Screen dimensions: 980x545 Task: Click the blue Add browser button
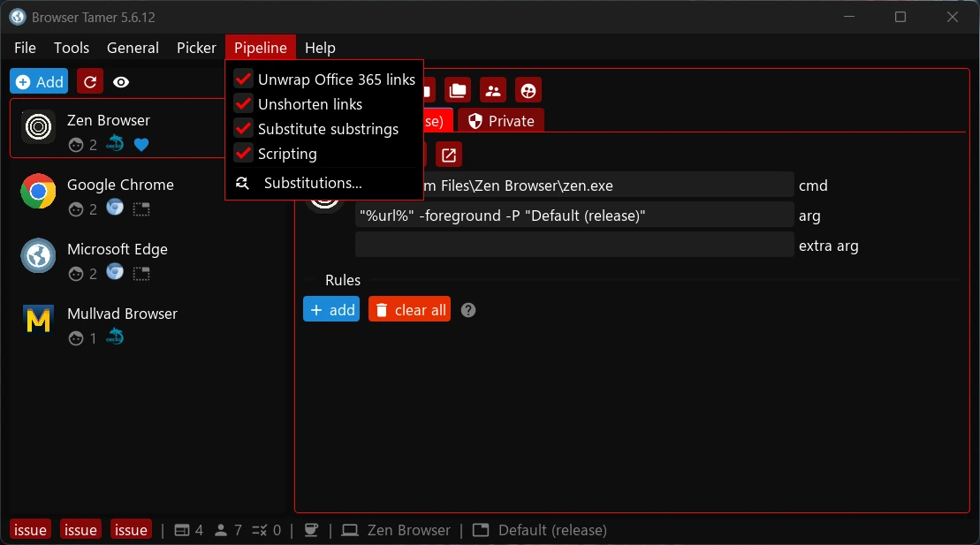point(39,82)
